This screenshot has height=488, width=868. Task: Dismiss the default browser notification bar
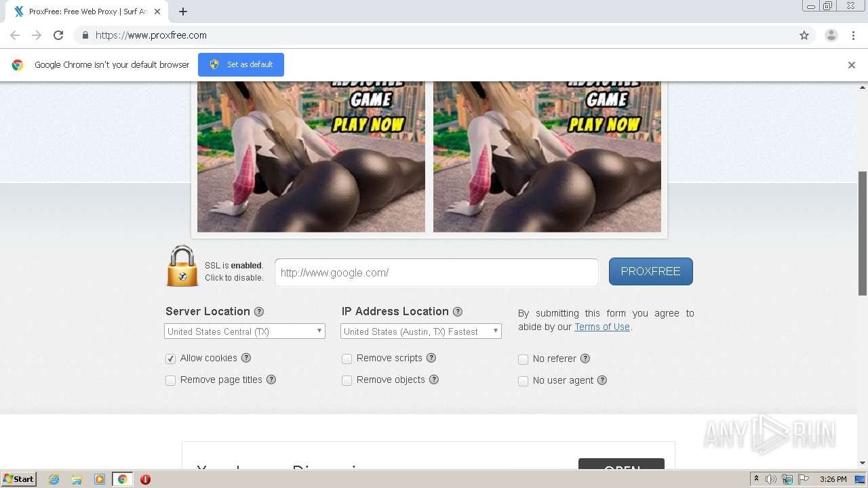852,65
